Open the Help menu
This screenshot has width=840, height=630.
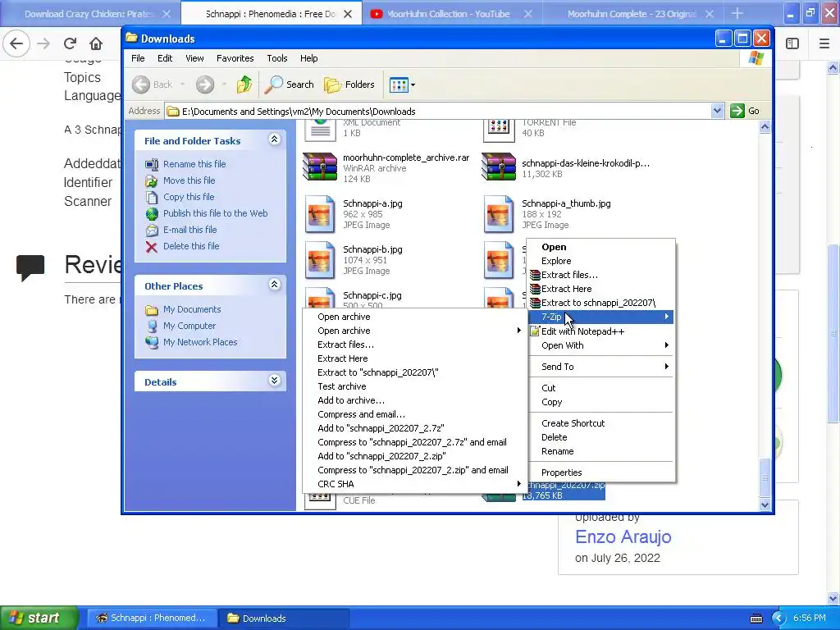point(308,58)
